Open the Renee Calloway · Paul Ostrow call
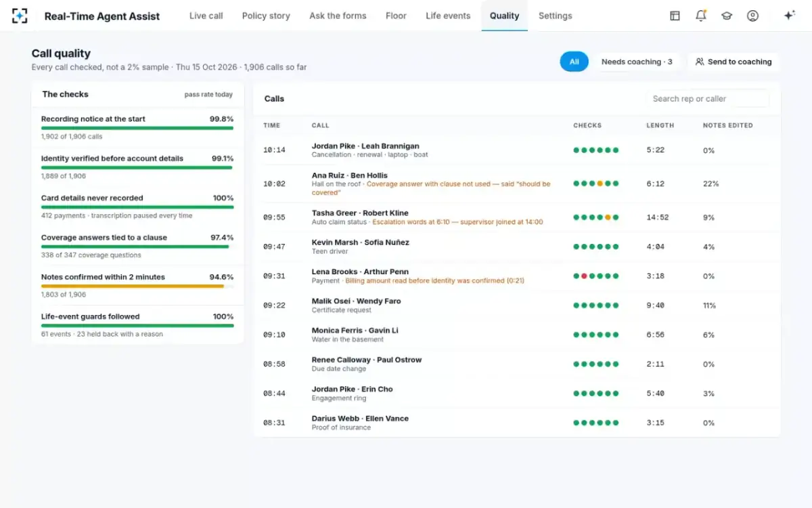The height and width of the screenshot is (508, 812). pyautogui.click(x=517, y=364)
